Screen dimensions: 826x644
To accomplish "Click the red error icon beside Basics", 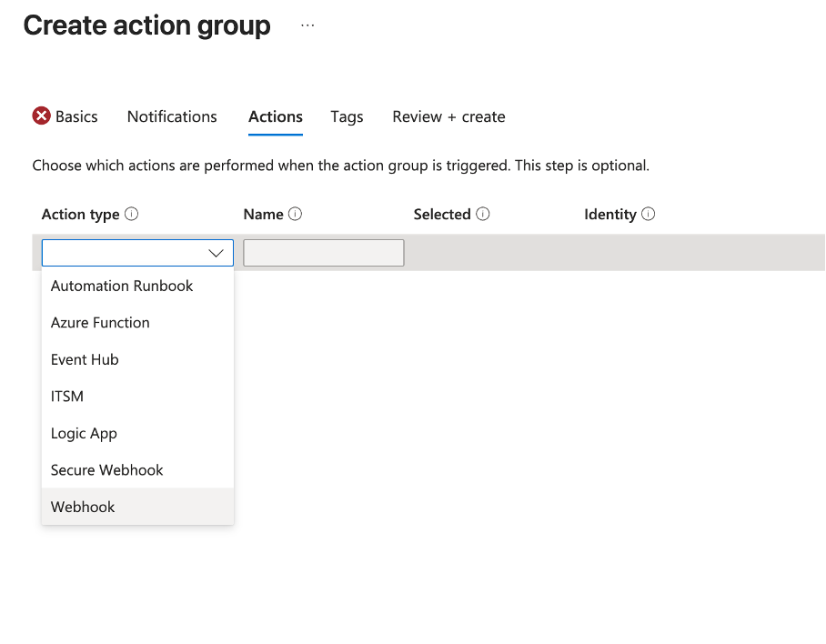I will pos(42,116).
